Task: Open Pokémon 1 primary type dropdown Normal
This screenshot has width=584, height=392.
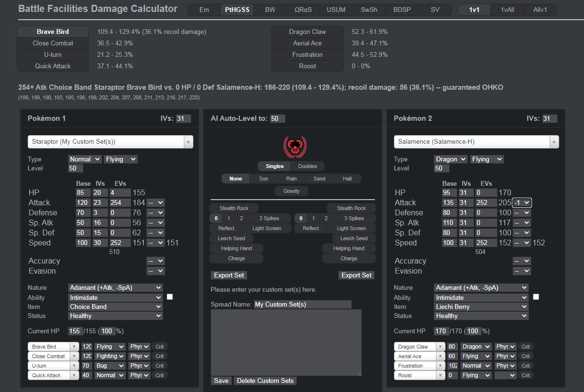Action: point(85,159)
